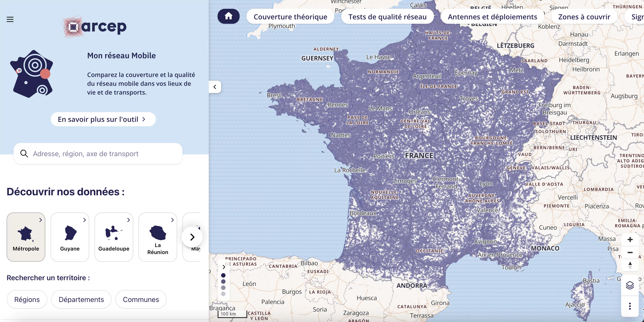The height and width of the screenshot is (322, 644).
Task: Click the arcep logo
Action: (x=95, y=27)
